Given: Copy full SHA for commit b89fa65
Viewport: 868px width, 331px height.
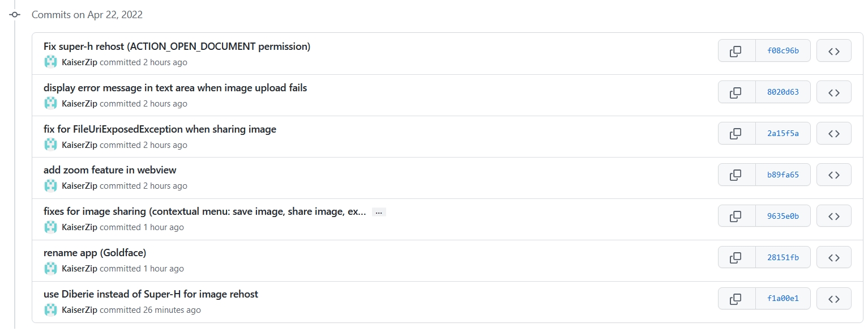Looking at the screenshot, I should pyautogui.click(x=736, y=175).
